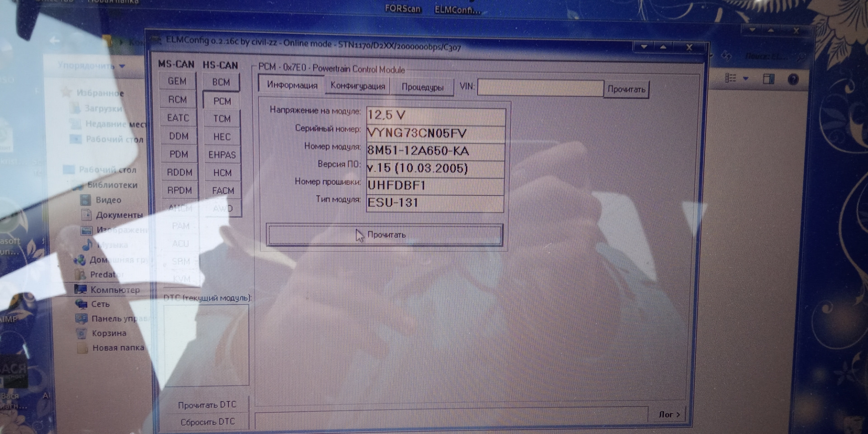Select the RPDM module button
Screen dimensions: 868x434
(x=179, y=190)
